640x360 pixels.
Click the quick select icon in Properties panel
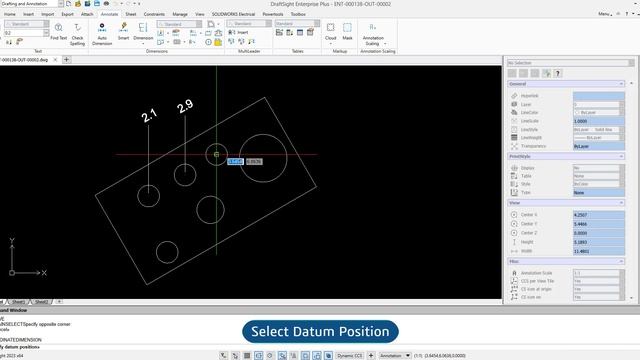pos(546,73)
